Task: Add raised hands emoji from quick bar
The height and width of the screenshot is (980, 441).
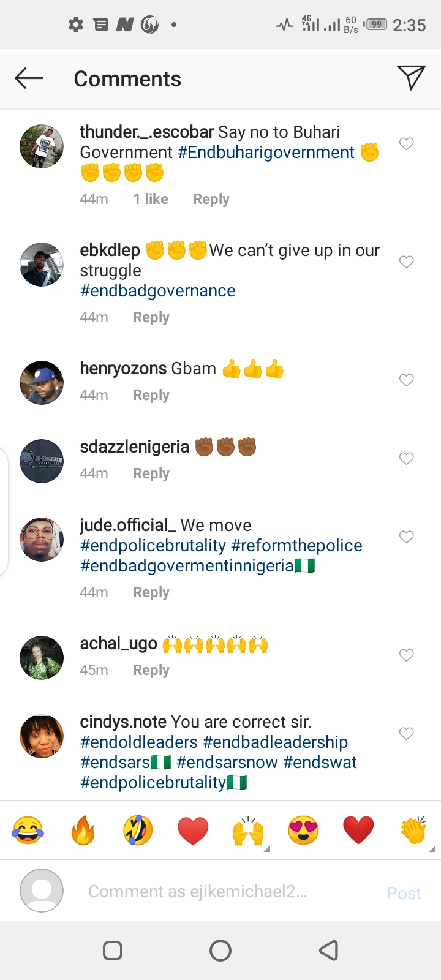Action: coord(248,831)
